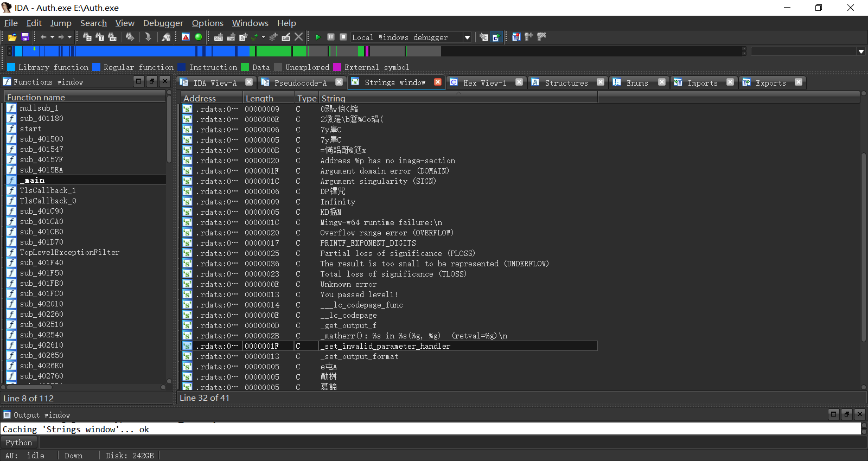Click the jump forward arrow icon
This screenshot has height=461, width=868.
[61, 37]
